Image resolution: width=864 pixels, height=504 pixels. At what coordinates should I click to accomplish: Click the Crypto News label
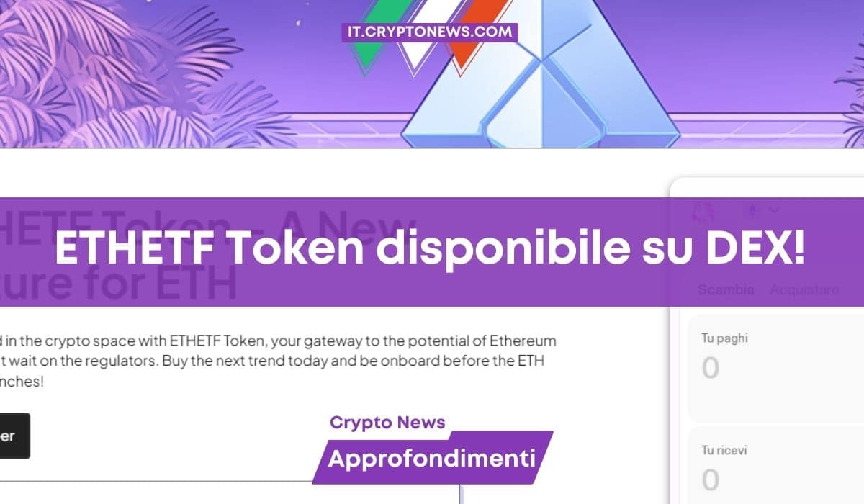387,423
